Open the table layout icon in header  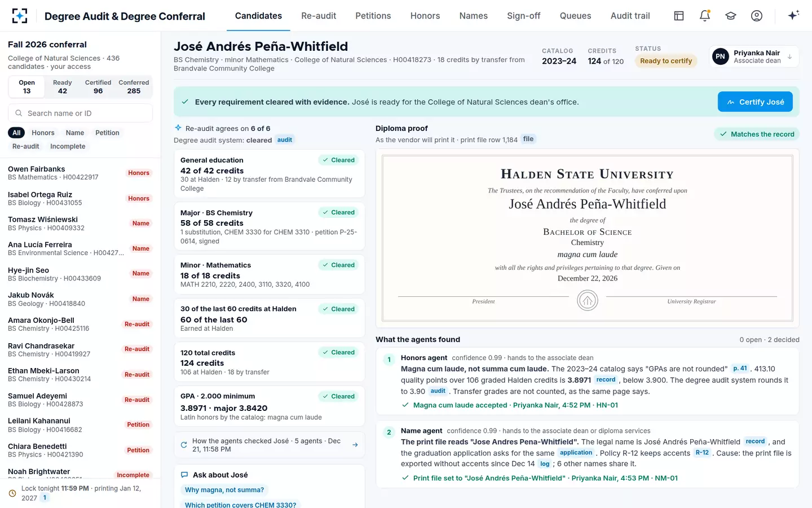(679, 16)
